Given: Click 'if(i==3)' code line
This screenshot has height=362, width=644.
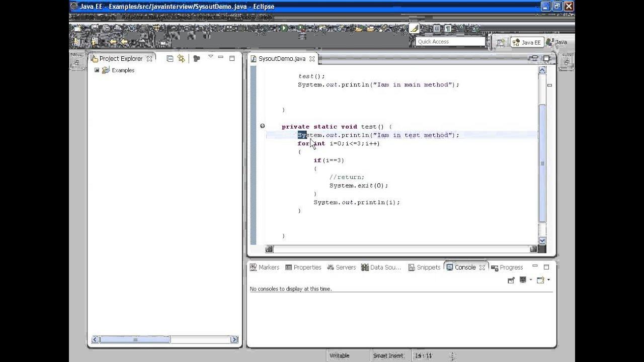Looking at the screenshot, I should [x=329, y=160].
